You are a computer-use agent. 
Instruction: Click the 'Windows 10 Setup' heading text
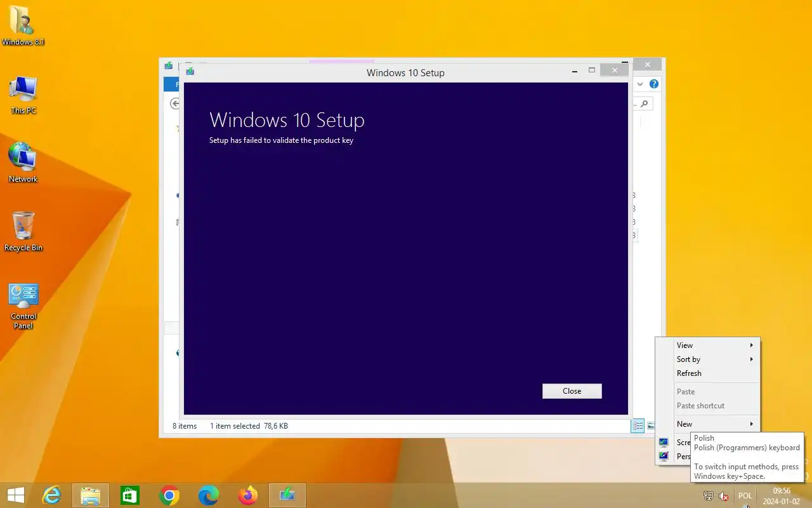coord(287,120)
